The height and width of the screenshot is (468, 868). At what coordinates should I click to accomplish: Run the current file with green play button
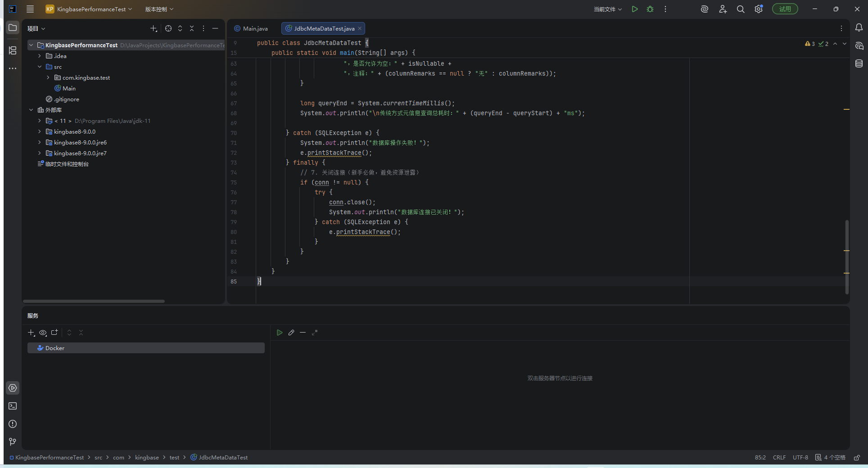click(634, 9)
